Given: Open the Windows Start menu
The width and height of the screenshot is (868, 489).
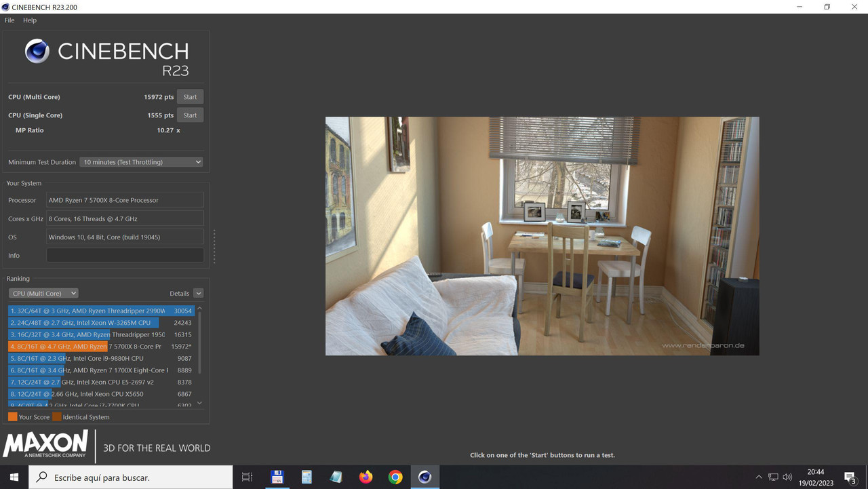Looking at the screenshot, I should tap(14, 477).
